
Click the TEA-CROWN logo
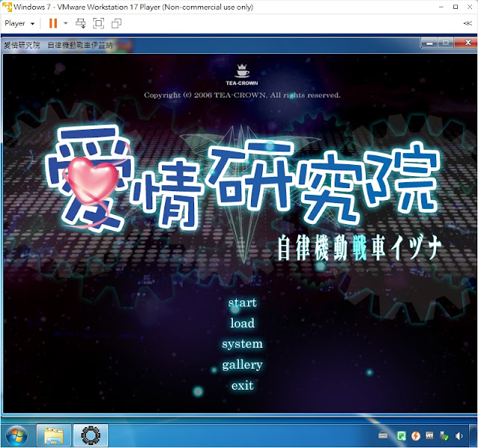pyautogui.click(x=242, y=75)
